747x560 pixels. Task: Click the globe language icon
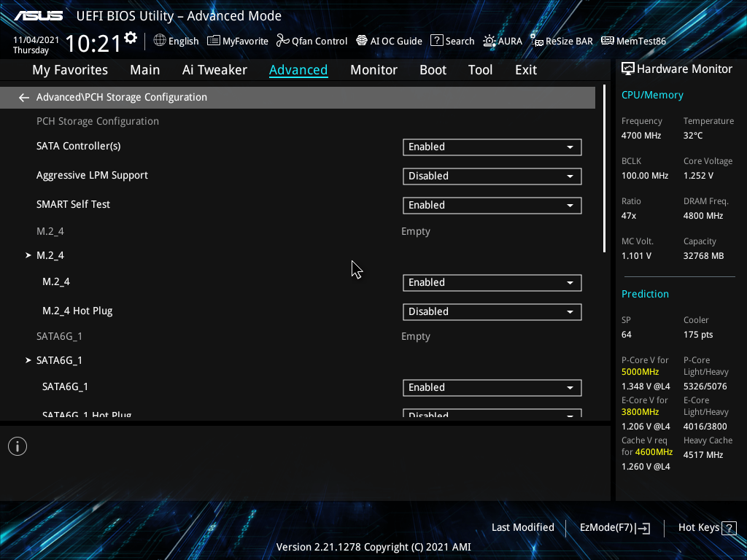tap(160, 41)
